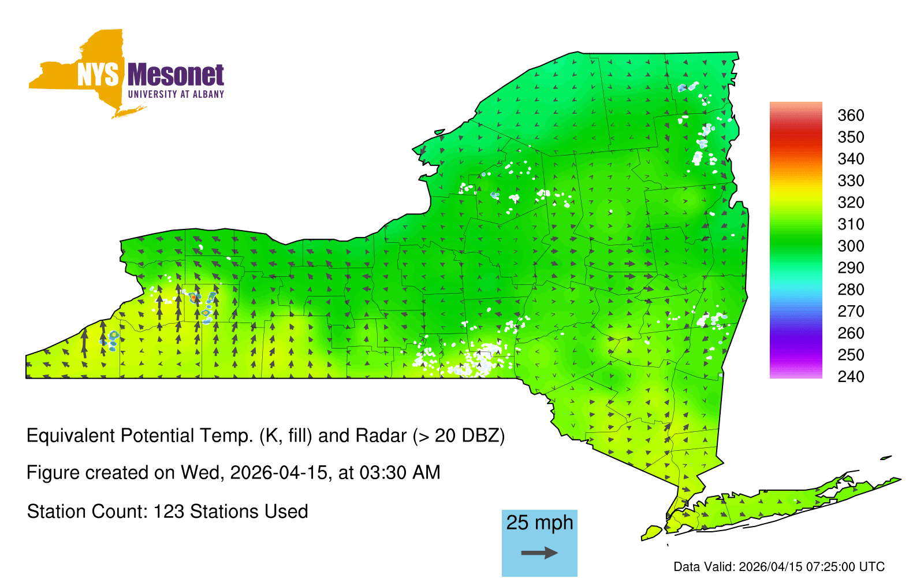Screen dimensions: 924x578
Task: Click the white NYS letters in the logo
Action: pyautogui.click(x=98, y=75)
